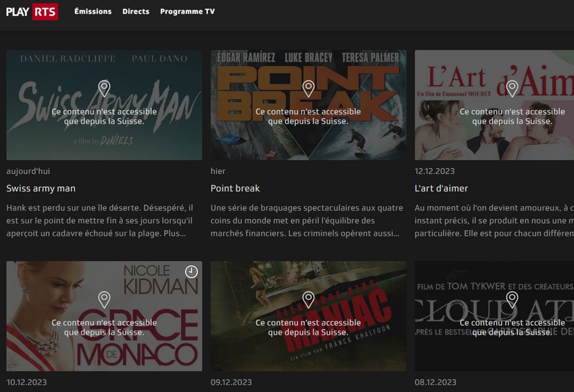Select the Cloud Atlas thumbnail
574x392 pixels.
494,316
